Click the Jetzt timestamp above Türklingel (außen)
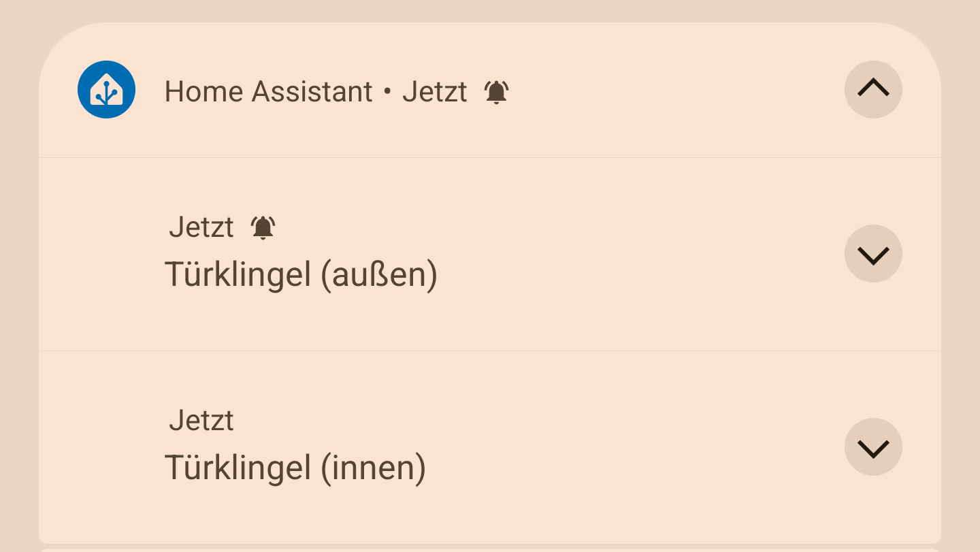 click(201, 227)
